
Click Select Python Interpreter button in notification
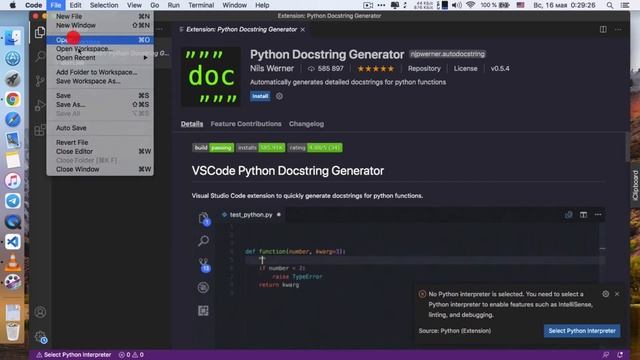(582, 331)
